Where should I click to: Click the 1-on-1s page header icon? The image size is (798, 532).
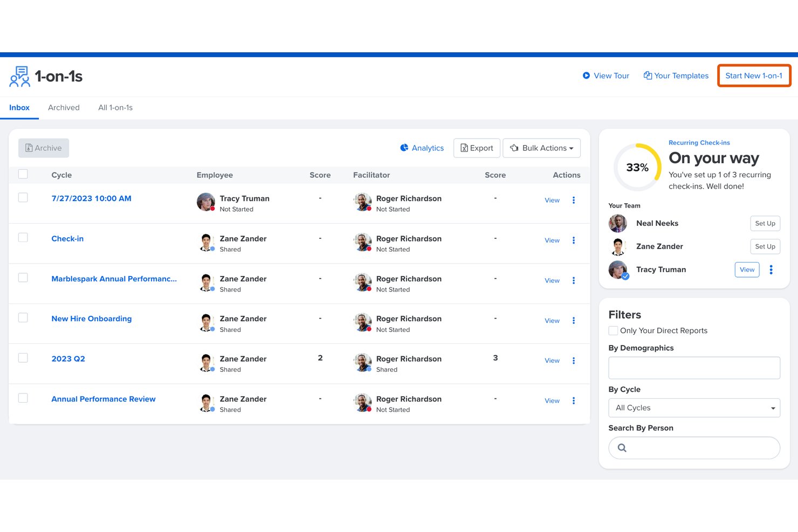click(x=20, y=77)
